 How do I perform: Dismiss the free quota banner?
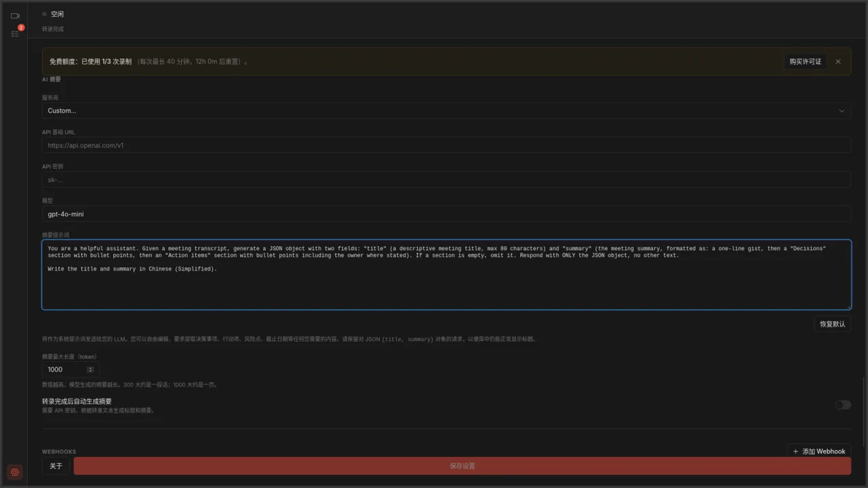coord(838,62)
